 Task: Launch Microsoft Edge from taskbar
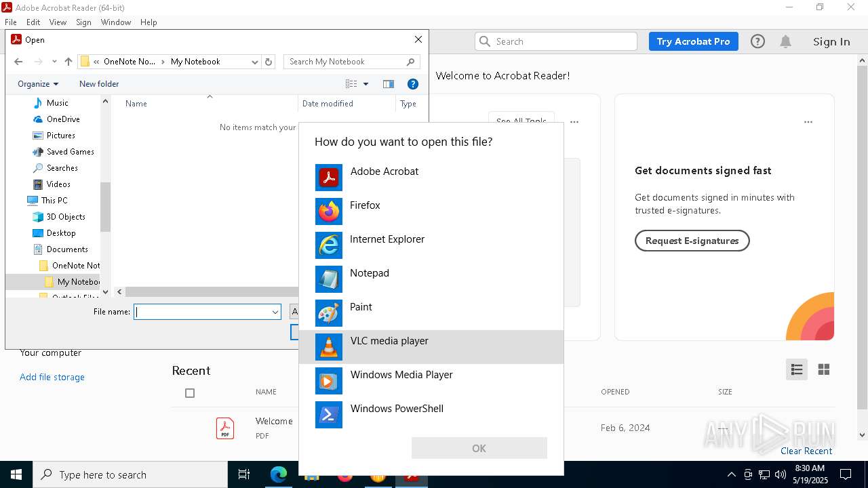[279, 474]
